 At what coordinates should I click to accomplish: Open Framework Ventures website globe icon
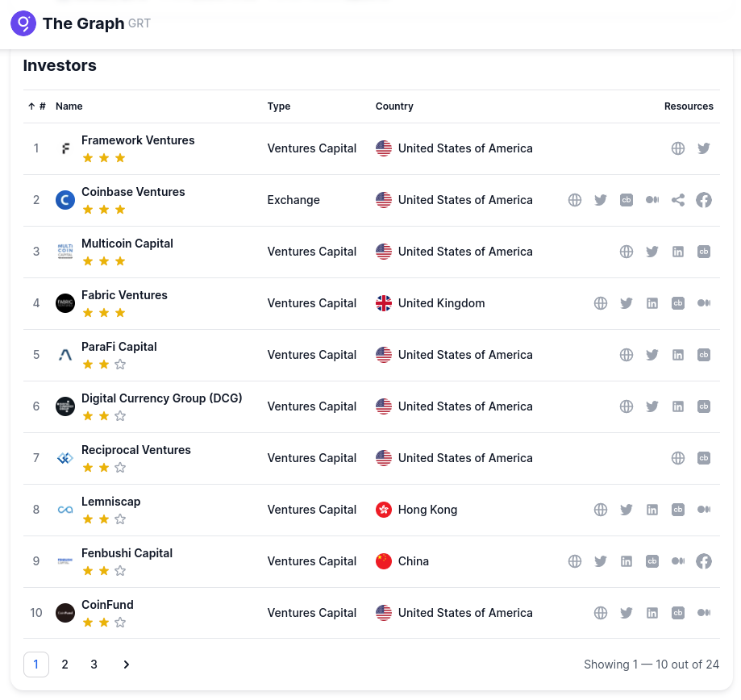(677, 148)
